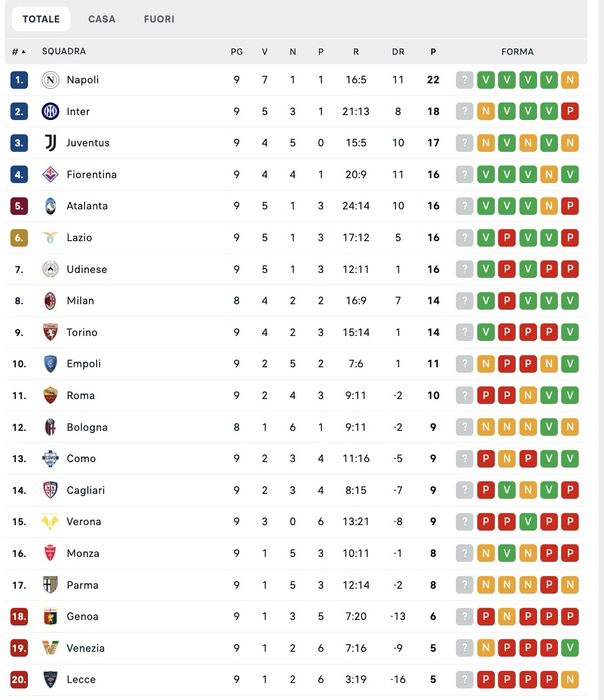The height and width of the screenshot is (700, 604).
Task: Sort standings by the PG column header
Action: click(236, 52)
